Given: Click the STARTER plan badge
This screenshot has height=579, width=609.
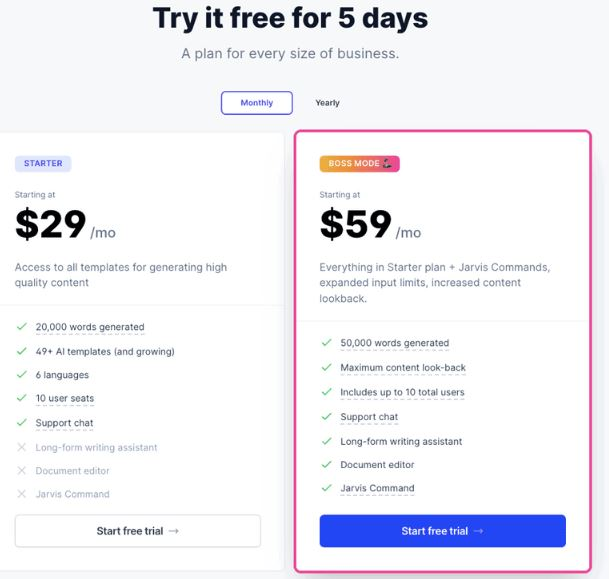Looking at the screenshot, I should [43, 163].
